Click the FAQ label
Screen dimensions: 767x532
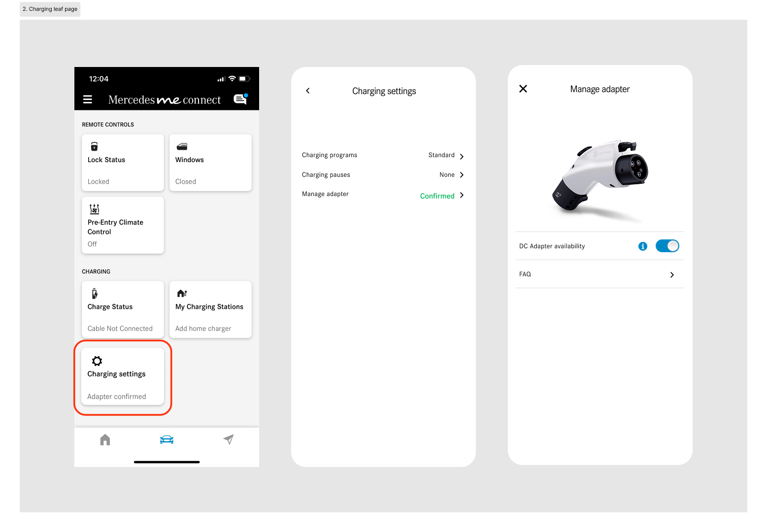[525, 274]
